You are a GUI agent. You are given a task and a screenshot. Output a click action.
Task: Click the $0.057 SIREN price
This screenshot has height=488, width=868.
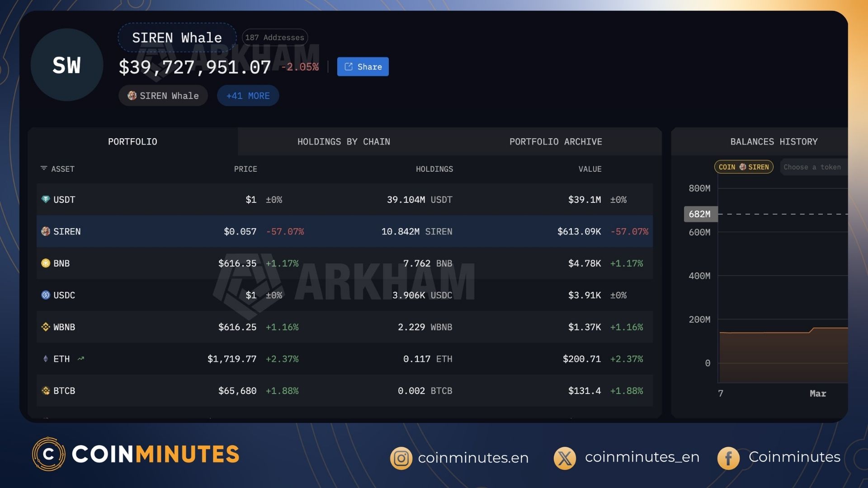240,231
